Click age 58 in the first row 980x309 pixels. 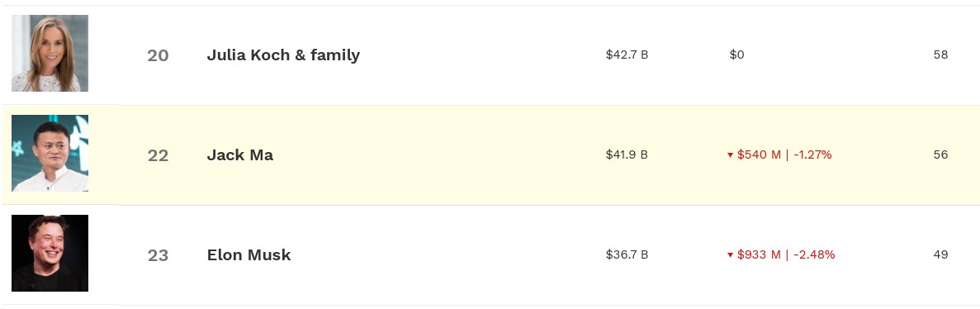pos(940,55)
